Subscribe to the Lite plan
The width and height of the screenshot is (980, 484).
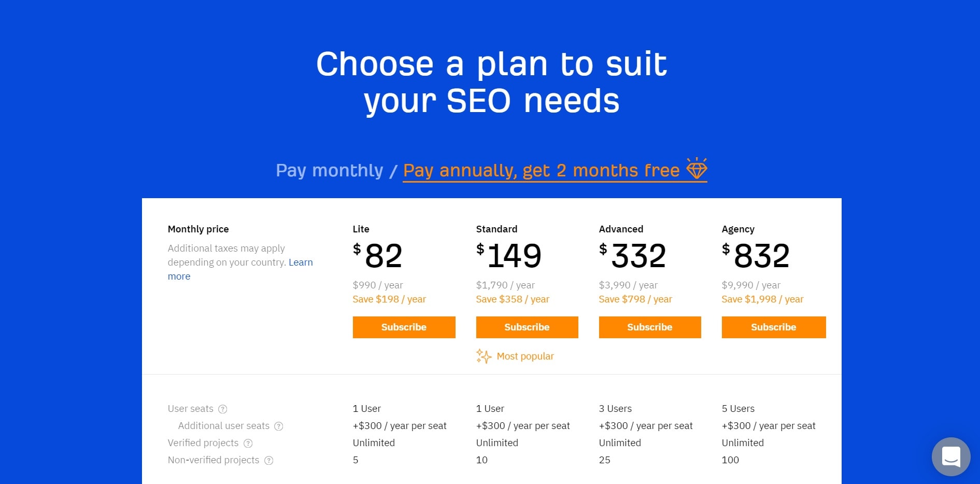click(x=404, y=327)
